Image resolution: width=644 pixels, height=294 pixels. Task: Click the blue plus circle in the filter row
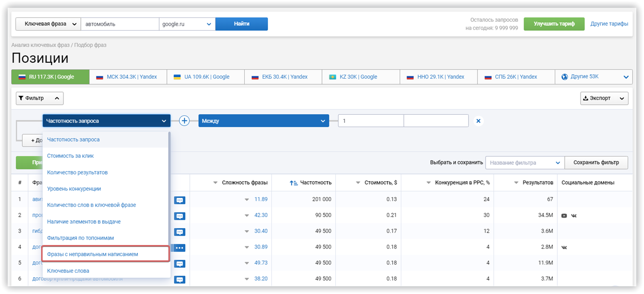(x=184, y=121)
